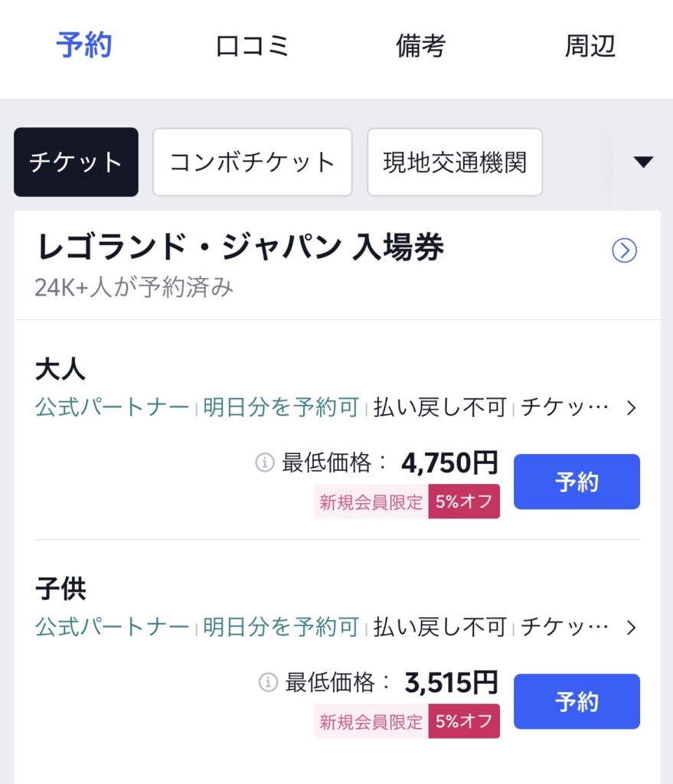Pick the 現地交通機関 filter chip
Image resolution: width=673 pixels, height=784 pixels.
455,162
